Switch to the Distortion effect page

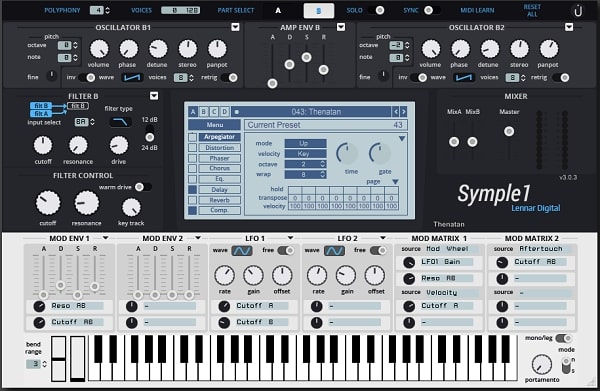tap(219, 148)
